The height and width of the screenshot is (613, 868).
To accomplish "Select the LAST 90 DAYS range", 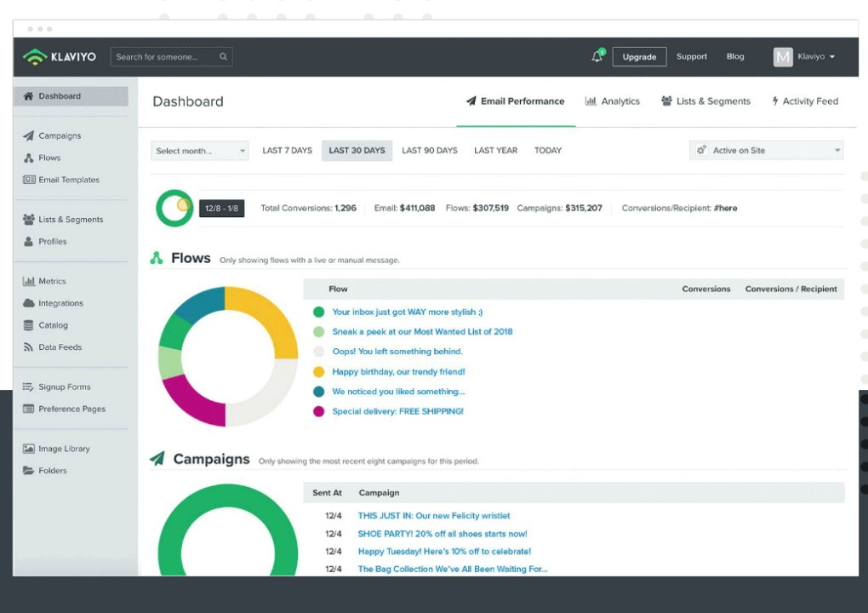I will [430, 151].
